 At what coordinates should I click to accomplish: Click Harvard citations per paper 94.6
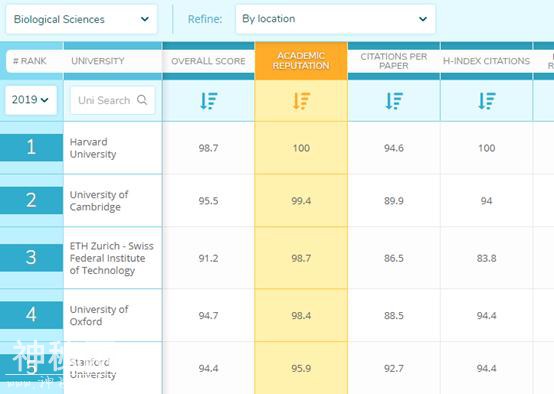click(394, 148)
